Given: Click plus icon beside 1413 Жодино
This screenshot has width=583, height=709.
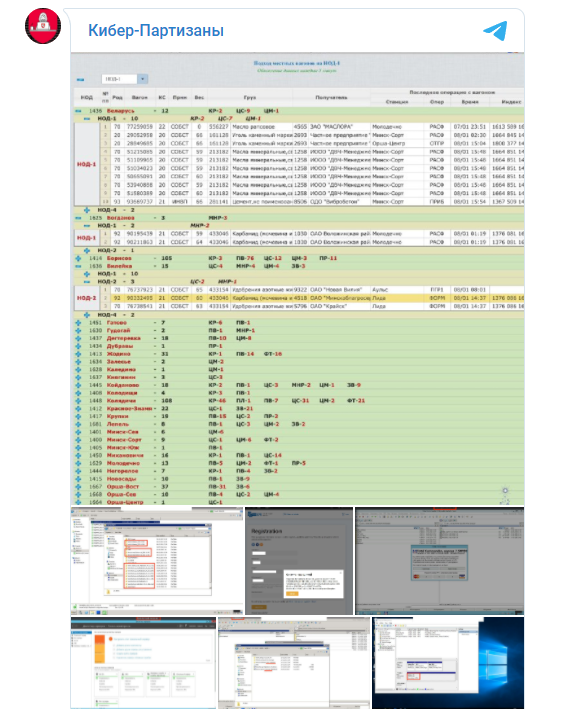Looking at the screenshot, I should point(78,354).
